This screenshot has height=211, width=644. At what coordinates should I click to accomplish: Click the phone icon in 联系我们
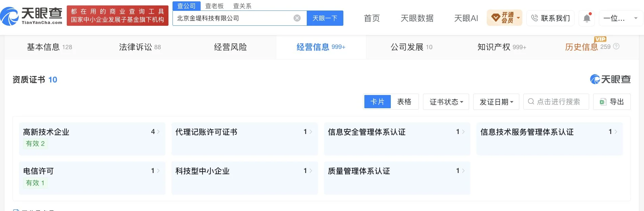click(x=535, y=18)
